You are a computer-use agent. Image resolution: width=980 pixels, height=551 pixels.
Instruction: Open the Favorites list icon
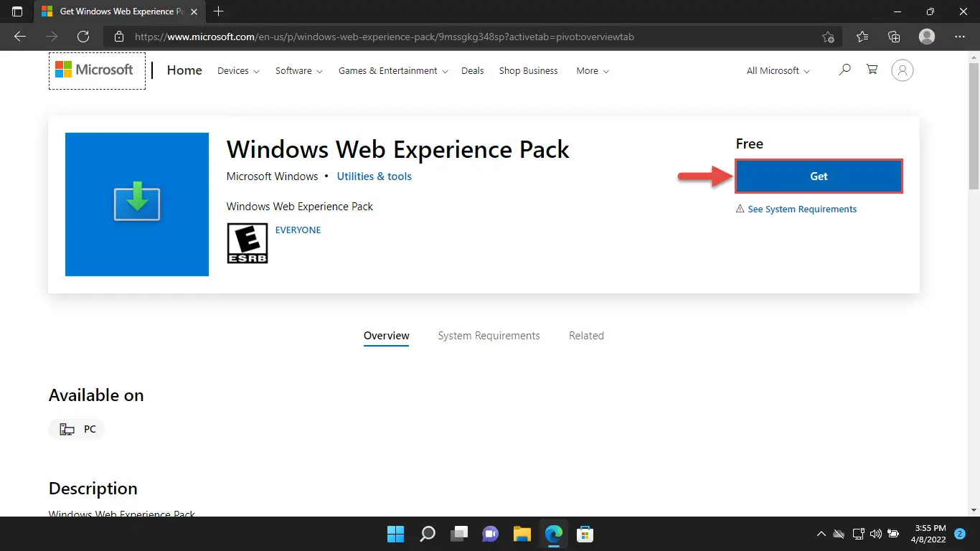point(862,37)
